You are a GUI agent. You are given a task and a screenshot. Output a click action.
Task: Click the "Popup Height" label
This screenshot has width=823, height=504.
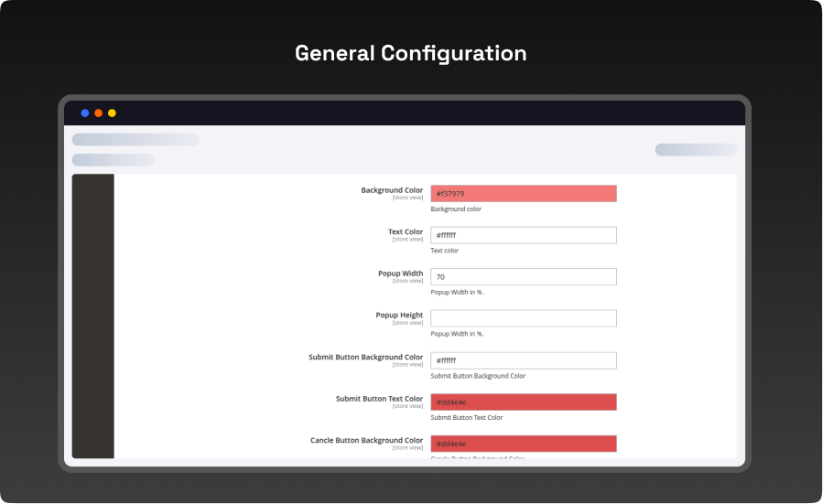[399, 316]
